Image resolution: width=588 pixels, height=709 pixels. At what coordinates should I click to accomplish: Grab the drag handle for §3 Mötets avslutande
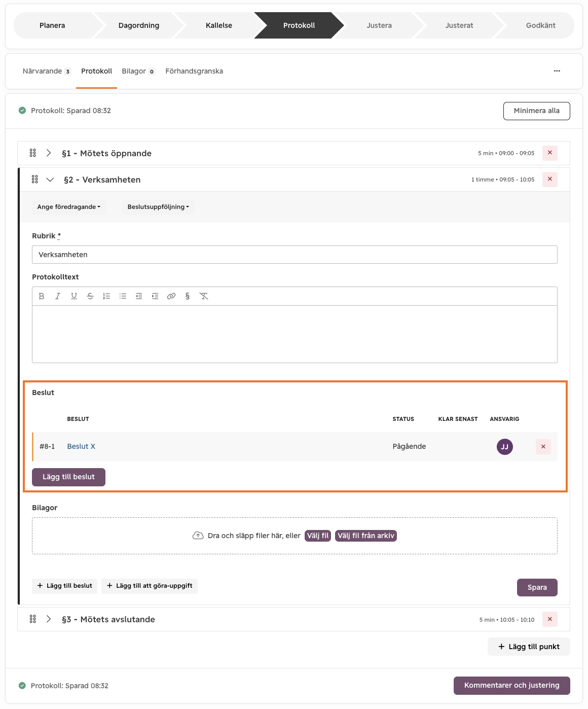click(33, 619)
